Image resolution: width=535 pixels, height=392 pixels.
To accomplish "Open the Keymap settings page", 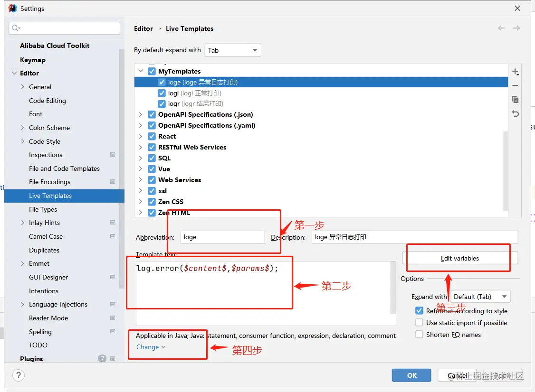I will [x=33, y=60].
